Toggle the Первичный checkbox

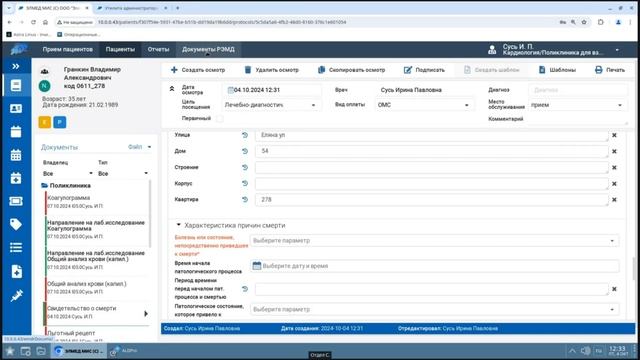(220, 119)
